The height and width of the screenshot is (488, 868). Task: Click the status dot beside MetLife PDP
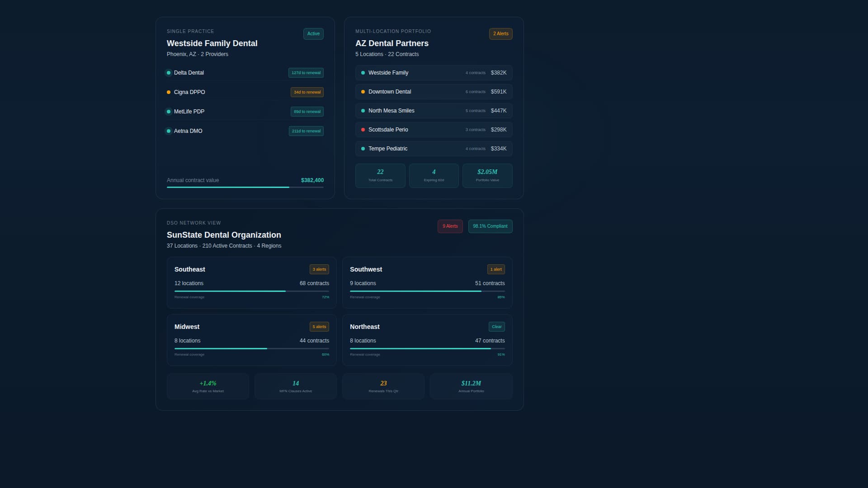pos(169,112)
